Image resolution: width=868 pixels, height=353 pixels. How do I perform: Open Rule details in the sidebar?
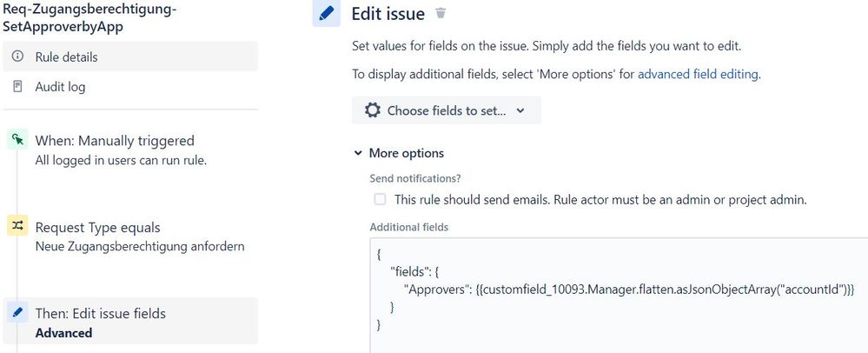130,57
